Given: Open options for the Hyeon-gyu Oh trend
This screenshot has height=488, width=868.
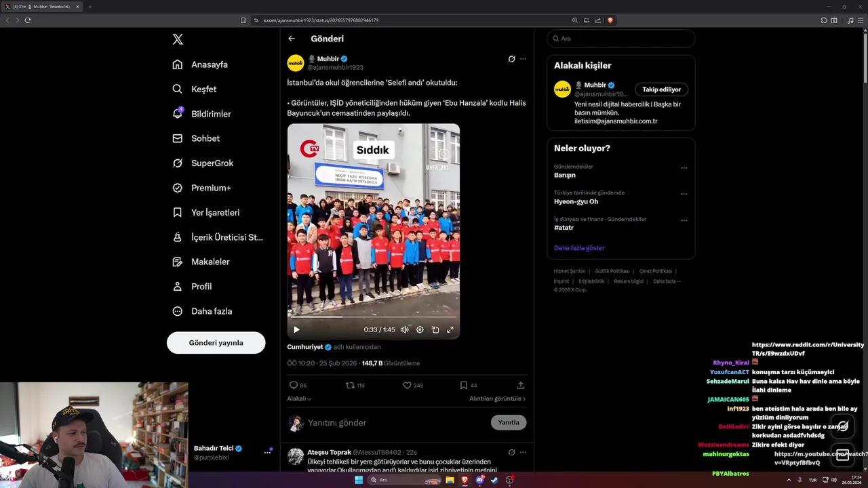Looking at the screenshot, I should (684, 194).
